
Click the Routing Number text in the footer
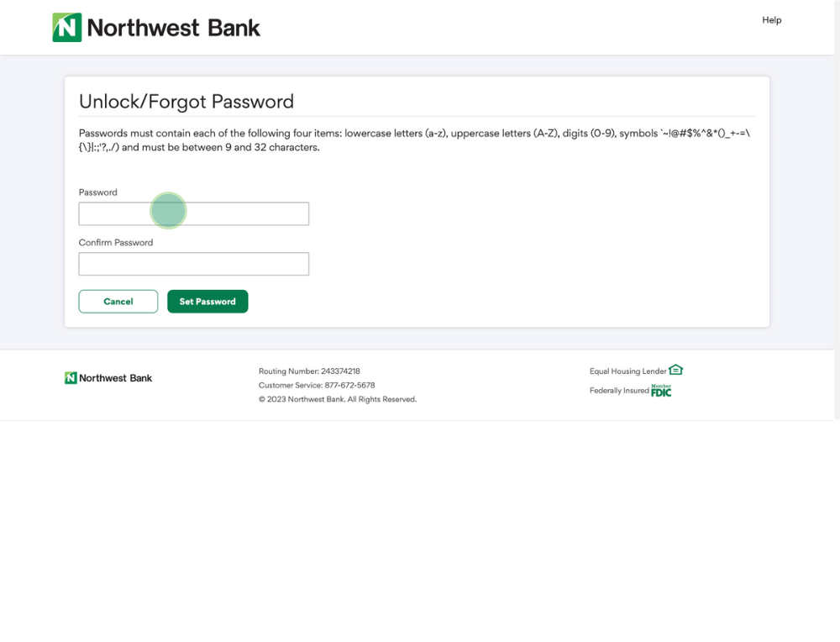(309, 371)
